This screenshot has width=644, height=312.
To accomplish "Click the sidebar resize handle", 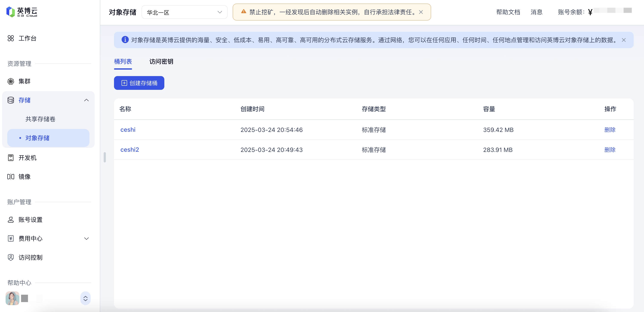I will [105, 157].
